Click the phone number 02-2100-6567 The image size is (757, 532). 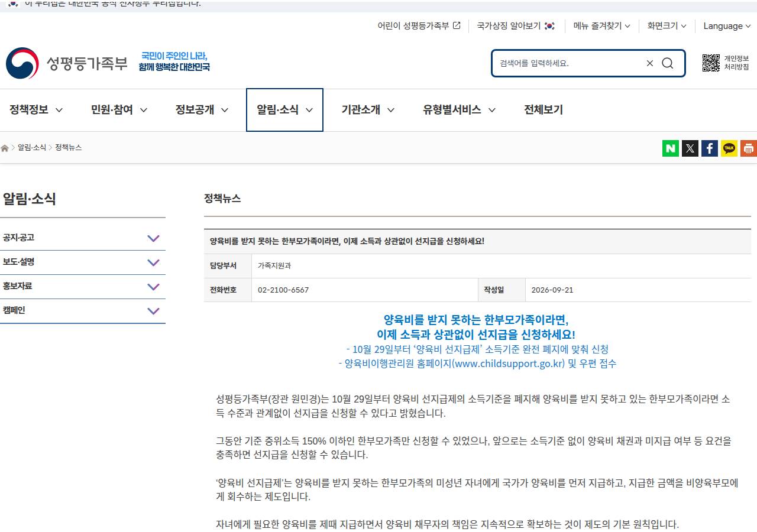pos(283,290)
